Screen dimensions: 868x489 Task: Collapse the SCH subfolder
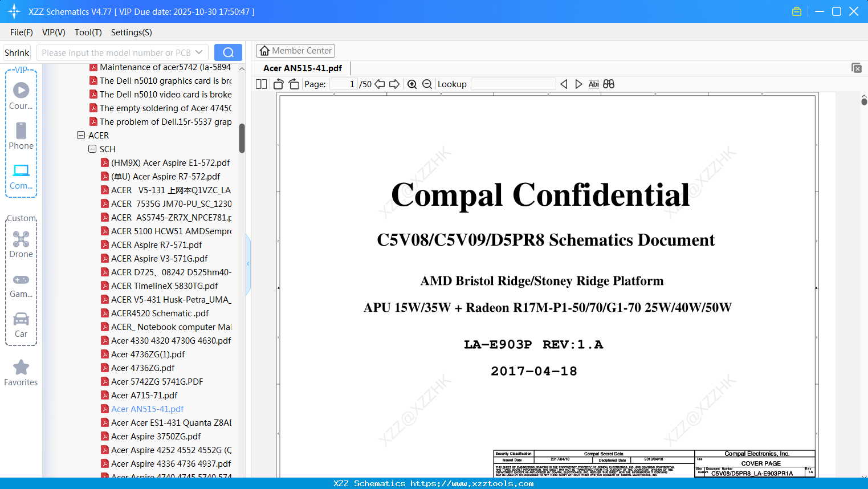[x=92, y=149]
